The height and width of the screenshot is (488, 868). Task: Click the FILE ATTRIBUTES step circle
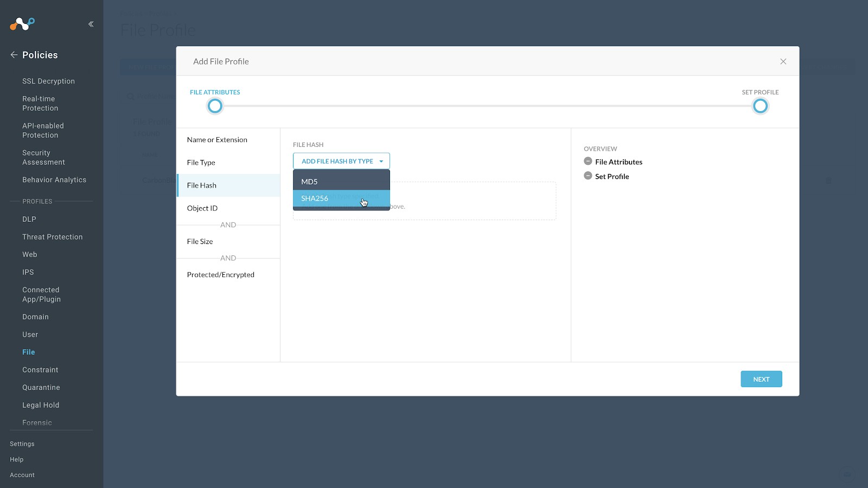(215, 106)
